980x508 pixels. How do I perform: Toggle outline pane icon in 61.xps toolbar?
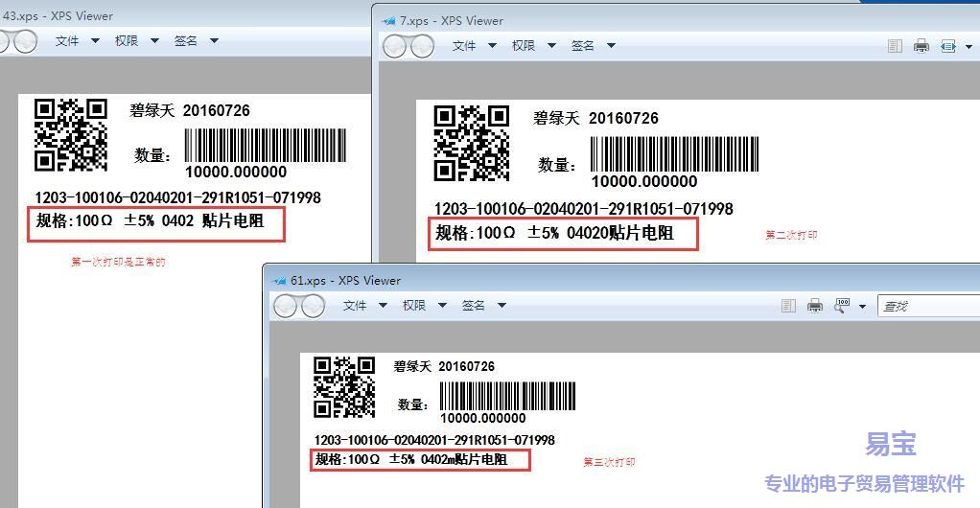[x=788, y=306]
